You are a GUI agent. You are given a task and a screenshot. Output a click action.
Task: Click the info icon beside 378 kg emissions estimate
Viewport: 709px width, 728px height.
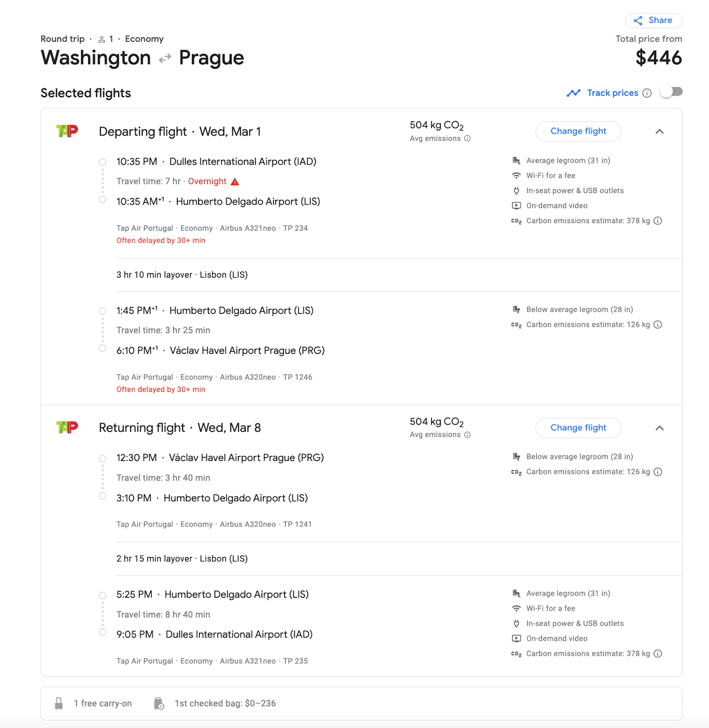(x=658, y=221)
